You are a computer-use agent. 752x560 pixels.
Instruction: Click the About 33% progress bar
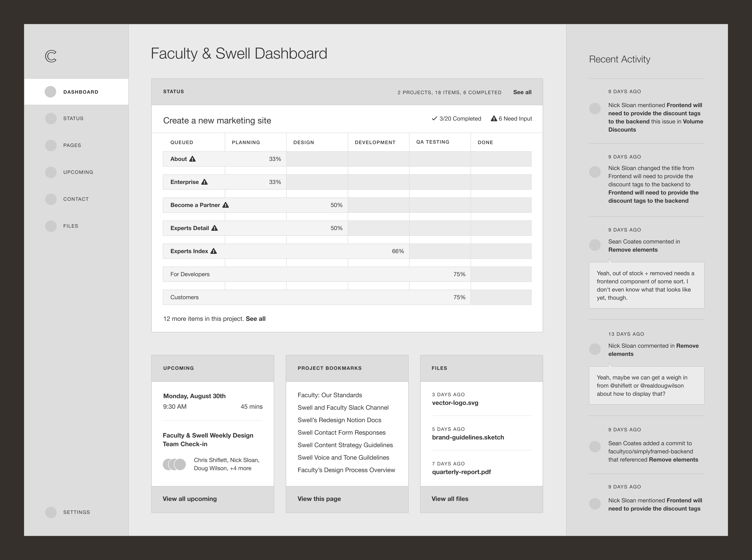225,159
